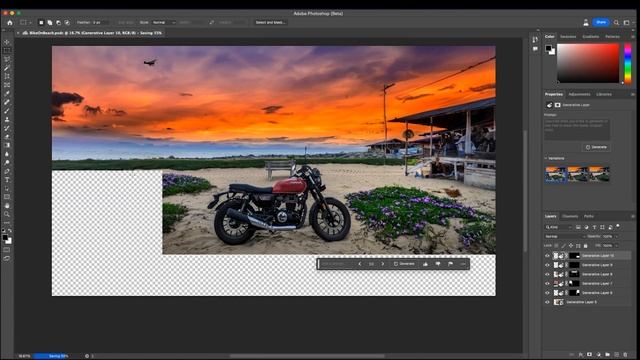
Task: Open layer filter Kind dropdown
Action: click(558, 227)
